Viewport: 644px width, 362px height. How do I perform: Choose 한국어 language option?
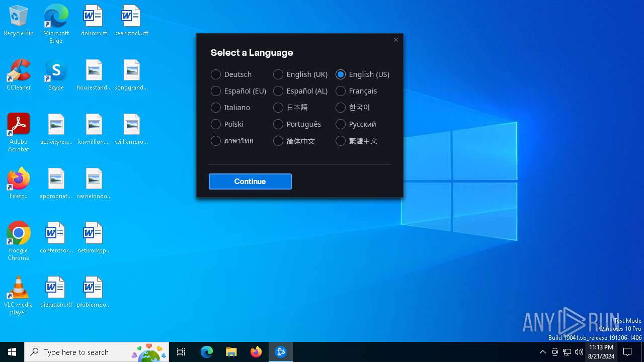353,108
